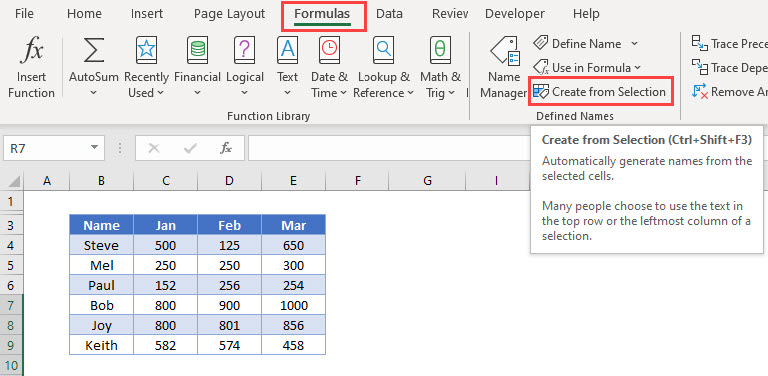Viewport: 768px width, 376px height.
Task: Click Trace Precedents button
Action: [729, 44]
